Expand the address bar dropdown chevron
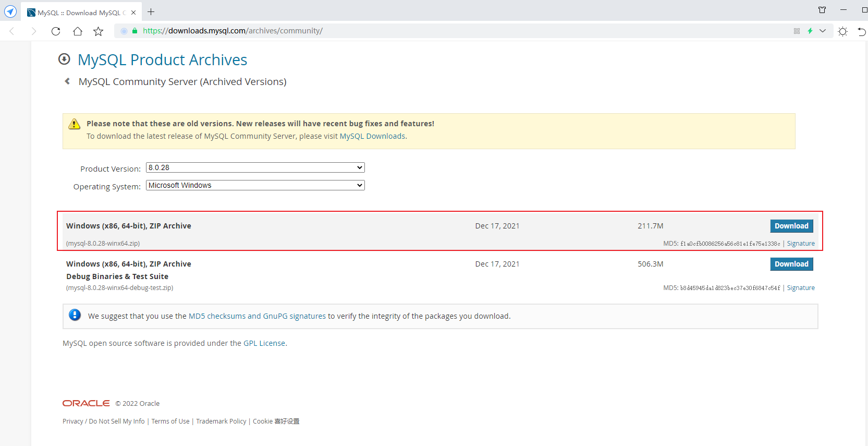The width and height of the screenshot is (868, 446). click(x=823, y=31)
